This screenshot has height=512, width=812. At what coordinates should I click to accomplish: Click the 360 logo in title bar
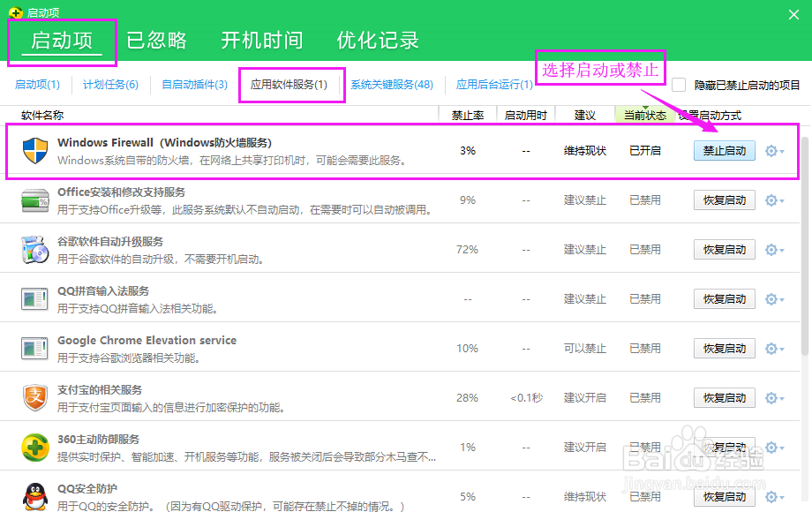click(x=16, y=12)
